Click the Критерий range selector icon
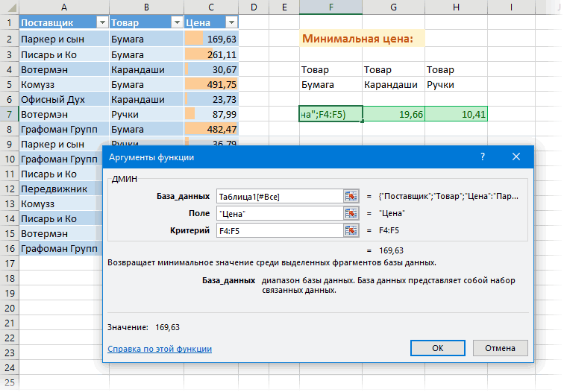The width and height of the screenshot is (564, 392). click(x=351, y=230)
